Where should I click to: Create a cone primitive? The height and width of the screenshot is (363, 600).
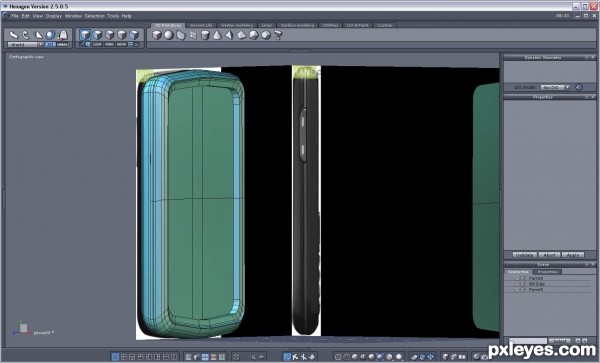(217, 35)
